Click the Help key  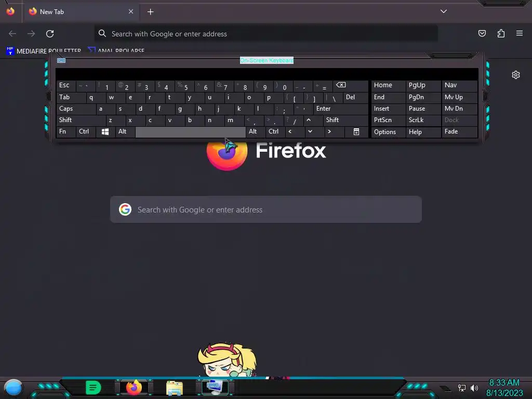click(423, 132)
